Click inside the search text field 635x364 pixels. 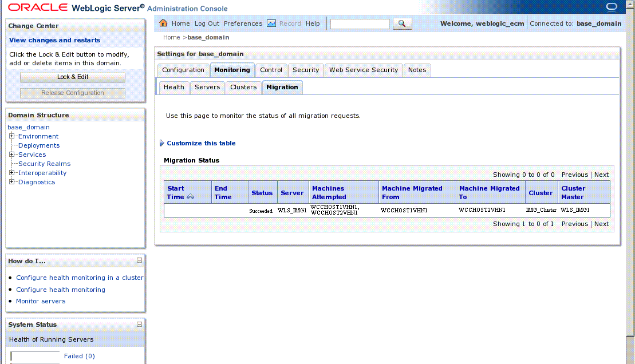click(360, 24)
